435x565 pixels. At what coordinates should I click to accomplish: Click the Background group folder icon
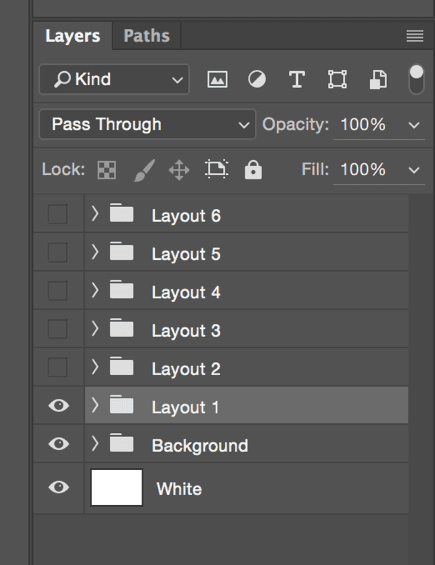pyautogui.click(x=121, y=443)
